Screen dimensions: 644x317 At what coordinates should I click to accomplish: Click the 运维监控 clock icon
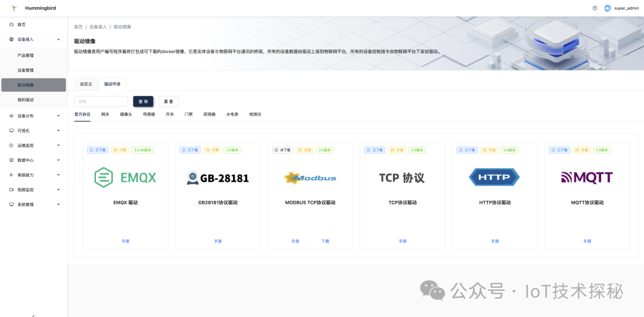pos(11,145)
